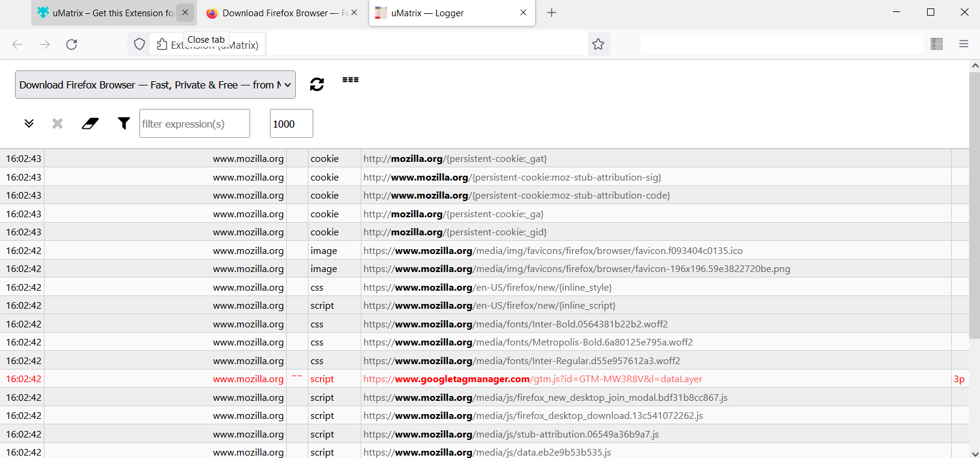Click the firefox_desktop_download js URL
This screenshot has width=980, height=458.
533,416
